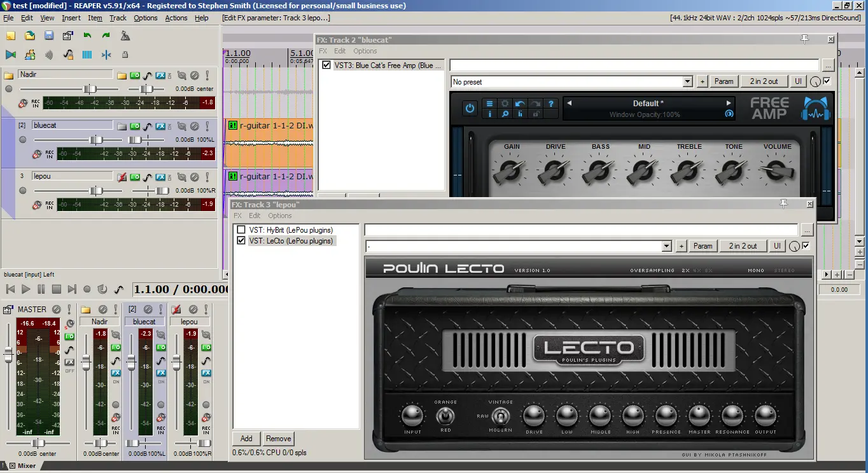868x473 pixels.
Task: Click the help question mark in Free Amp
Action: click(x=551, y=104)
